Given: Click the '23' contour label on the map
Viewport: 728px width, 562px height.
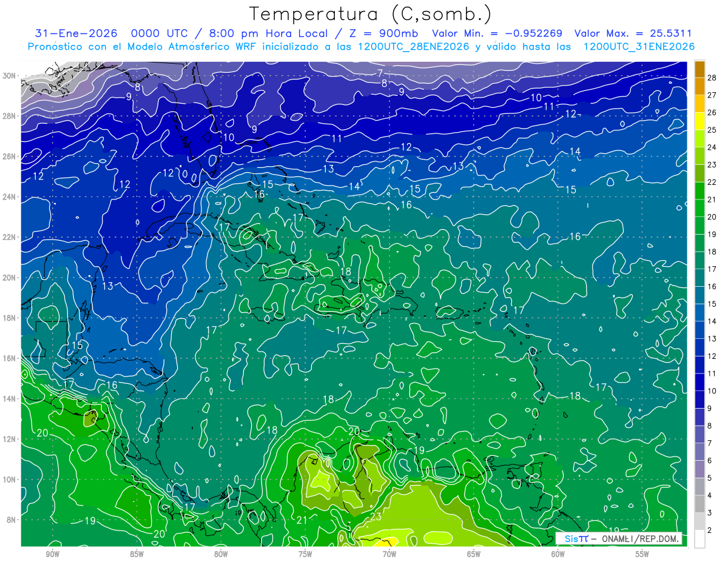Looking at the screenshot, I should pos(376,517).
